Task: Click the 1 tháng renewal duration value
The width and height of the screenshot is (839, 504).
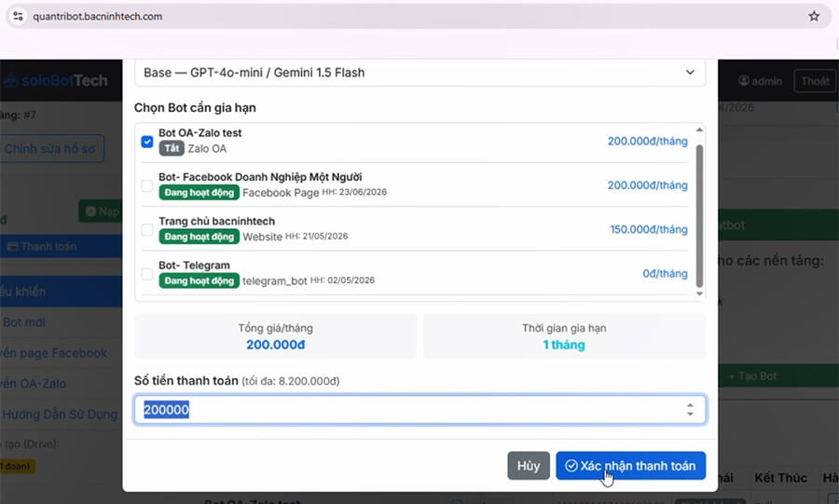Action: 564,345
